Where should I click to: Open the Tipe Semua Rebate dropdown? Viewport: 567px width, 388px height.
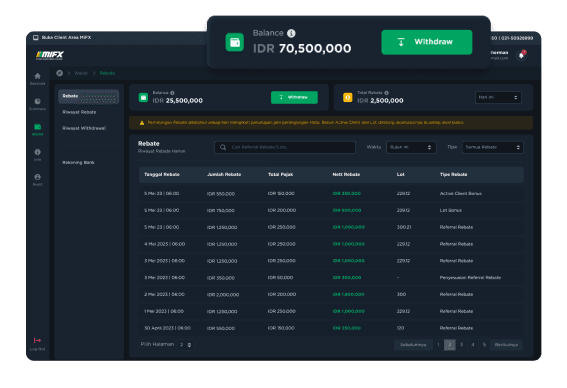coord(493,148)
